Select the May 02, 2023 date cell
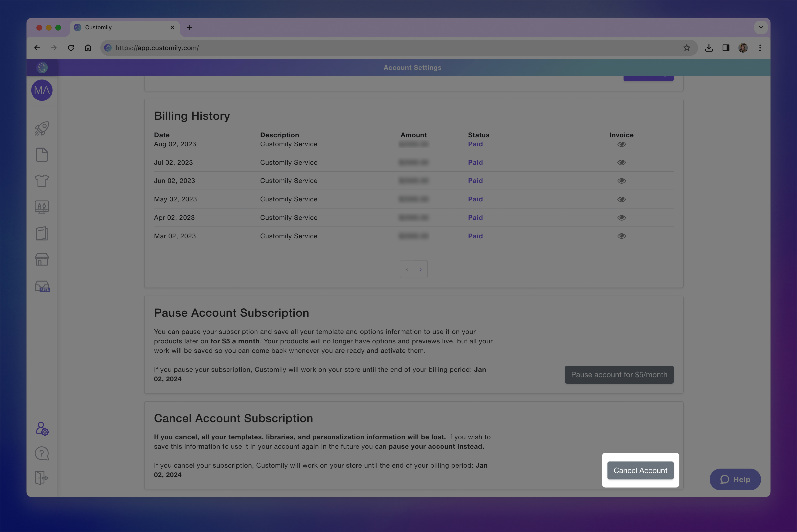The width and height of the screenshot is (797, 532). click(x=175, y=199)
